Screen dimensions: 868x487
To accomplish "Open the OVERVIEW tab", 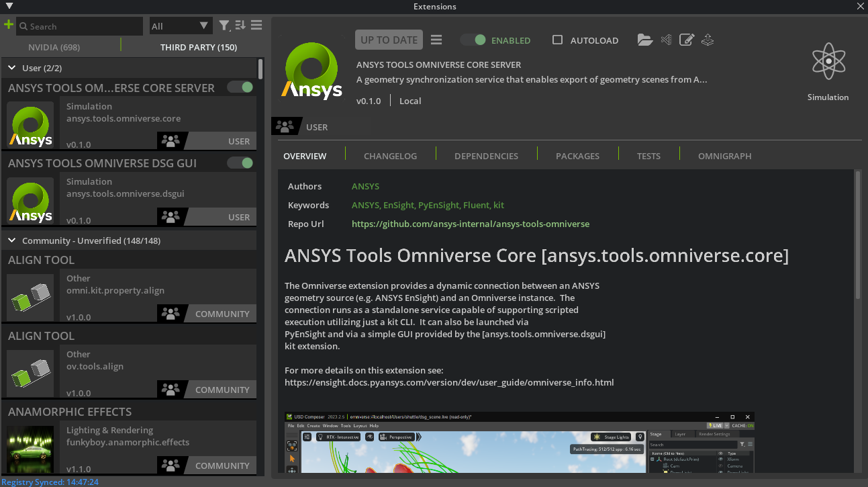I will point(305,156).
